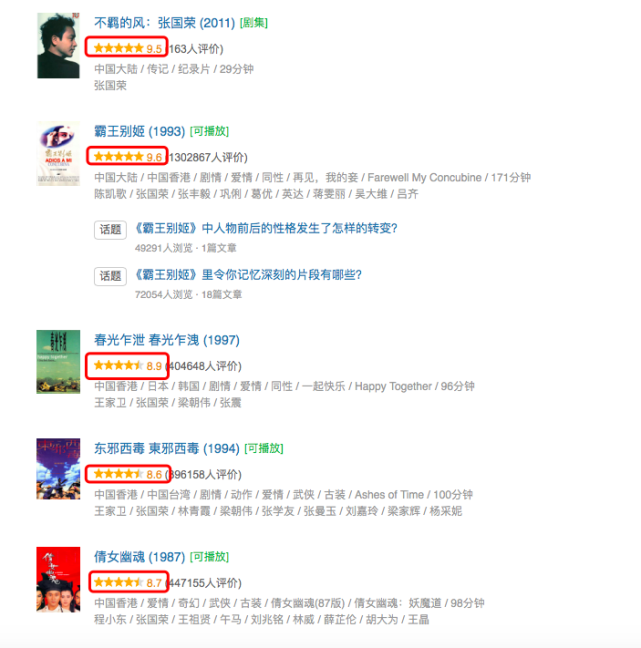Click the 春光乍泄 green poster thumbnail
The image size is (641, 648).
pos(58,362)
